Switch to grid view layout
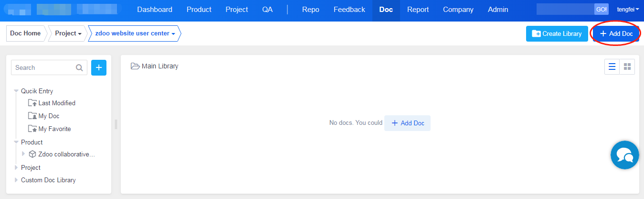The width and height of the screenshot is (644, 199). pos(627,67)
